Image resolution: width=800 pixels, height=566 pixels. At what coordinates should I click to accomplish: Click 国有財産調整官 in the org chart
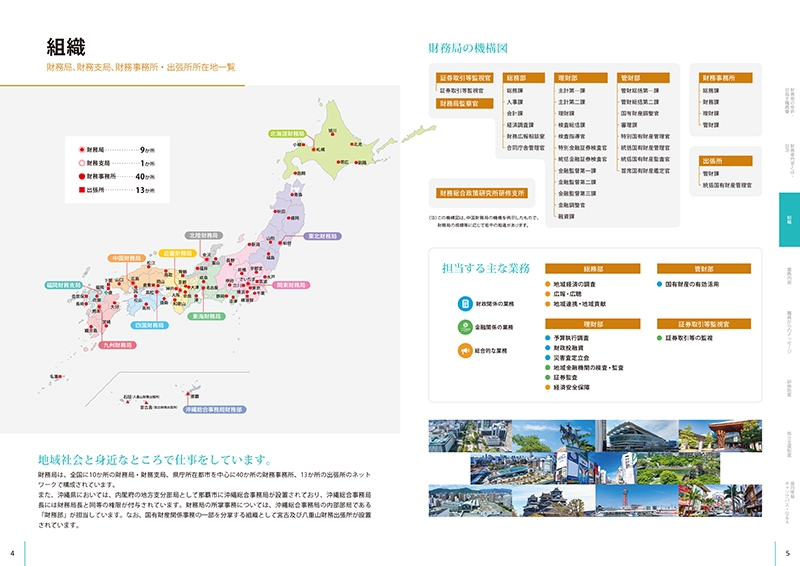640,113
